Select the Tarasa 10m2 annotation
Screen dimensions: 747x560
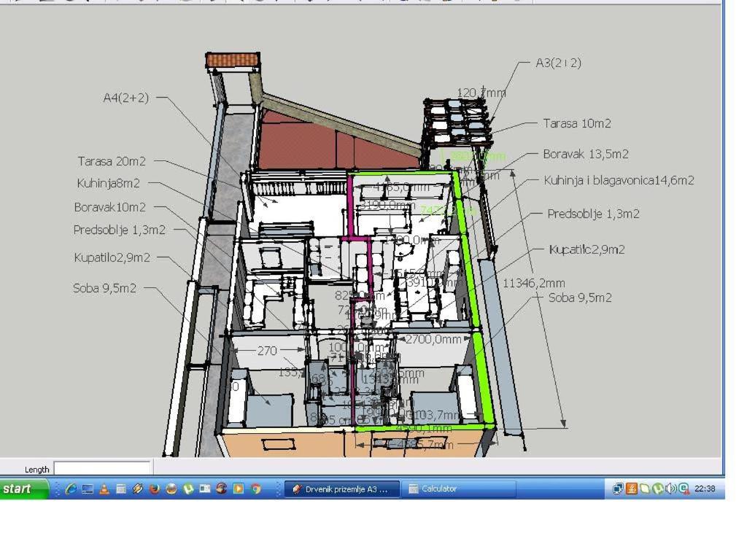click(577, 124)
